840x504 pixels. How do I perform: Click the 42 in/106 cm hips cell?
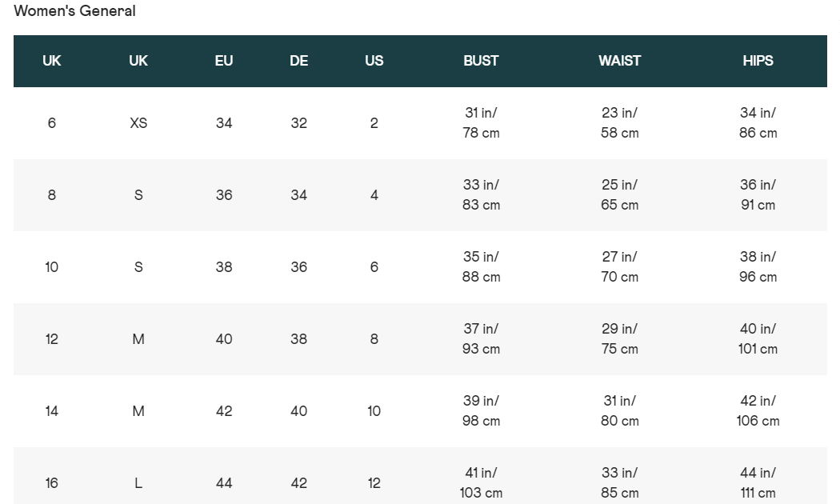pos(758,411)
